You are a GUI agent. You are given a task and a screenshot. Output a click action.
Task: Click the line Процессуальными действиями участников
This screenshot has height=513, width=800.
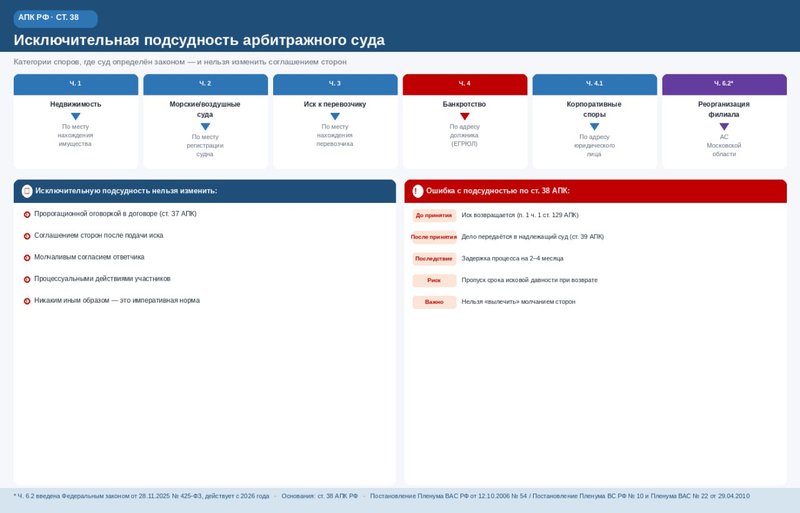pos(103,279)
